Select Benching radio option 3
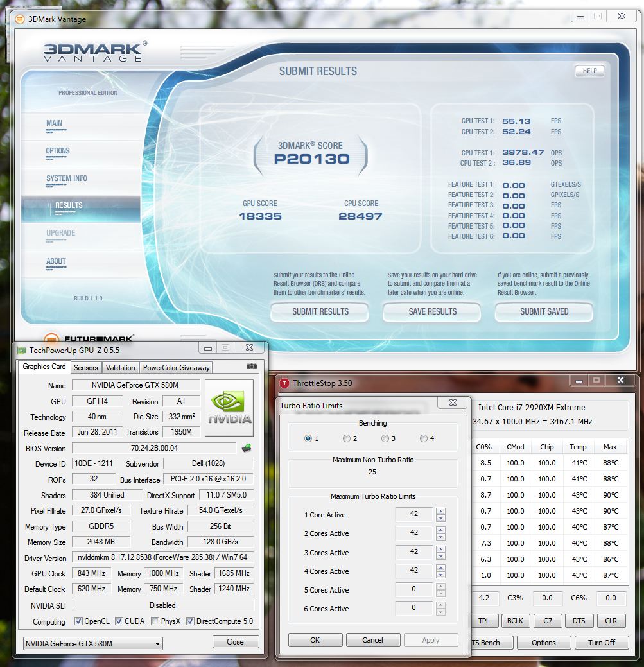Screen dimensions: 644x667 (385, 438)
